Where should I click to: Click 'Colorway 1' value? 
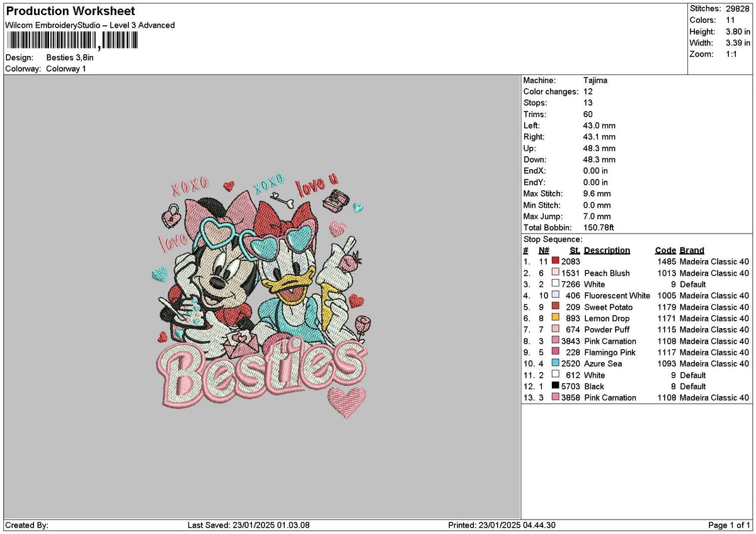66,69
